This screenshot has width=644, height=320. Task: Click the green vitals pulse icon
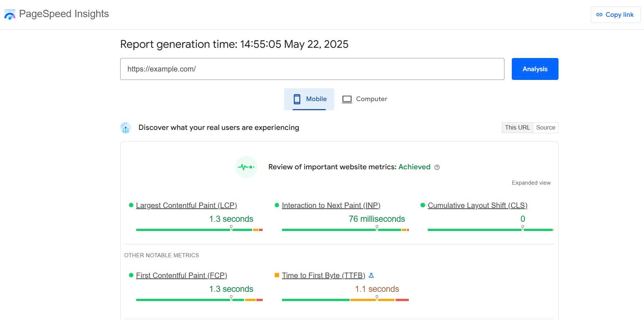[246, 167]
